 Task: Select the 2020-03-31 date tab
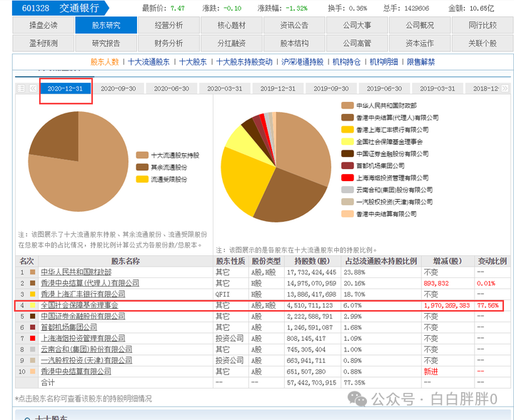[x=225, y=88]
